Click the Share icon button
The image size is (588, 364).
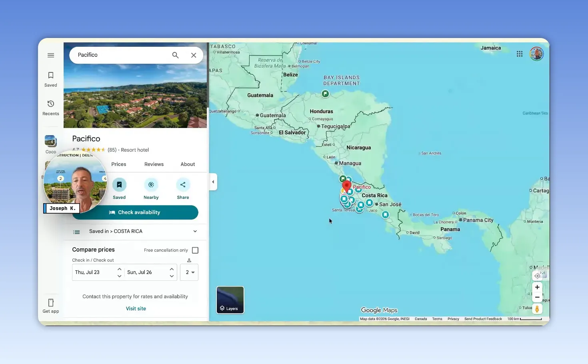pos(183,185)
